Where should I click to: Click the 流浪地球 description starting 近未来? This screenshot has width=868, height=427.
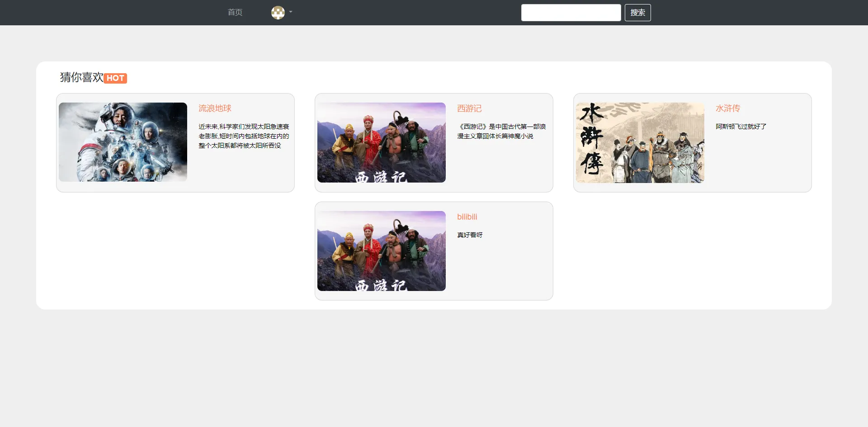pos(244,136)
